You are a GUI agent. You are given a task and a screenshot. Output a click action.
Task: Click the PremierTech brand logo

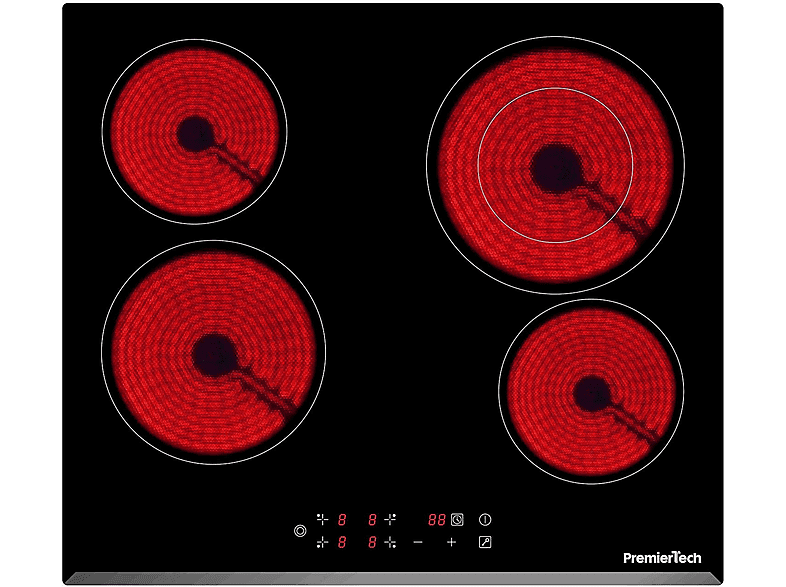(x=661, y=558)
